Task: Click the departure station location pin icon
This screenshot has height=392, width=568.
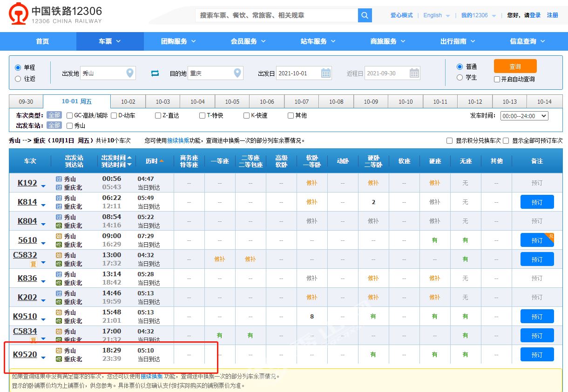Action: pos(130,73)
